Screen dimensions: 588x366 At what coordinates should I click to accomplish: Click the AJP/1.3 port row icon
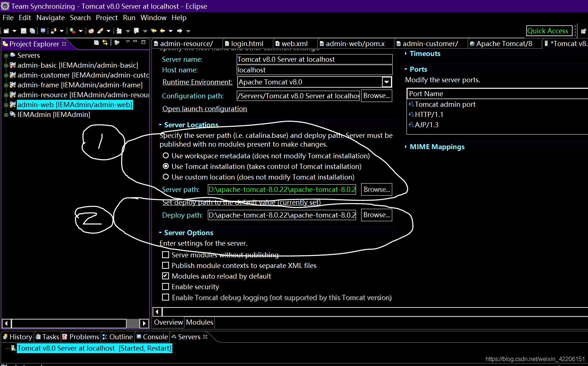click(x=411, y=125)
